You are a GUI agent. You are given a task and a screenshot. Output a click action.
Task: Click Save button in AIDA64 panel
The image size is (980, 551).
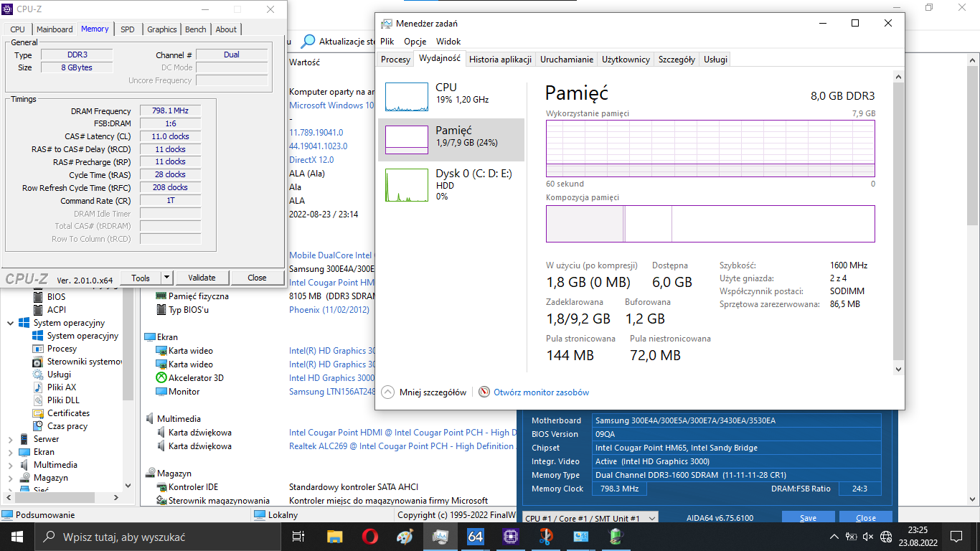tap(809, 518)
